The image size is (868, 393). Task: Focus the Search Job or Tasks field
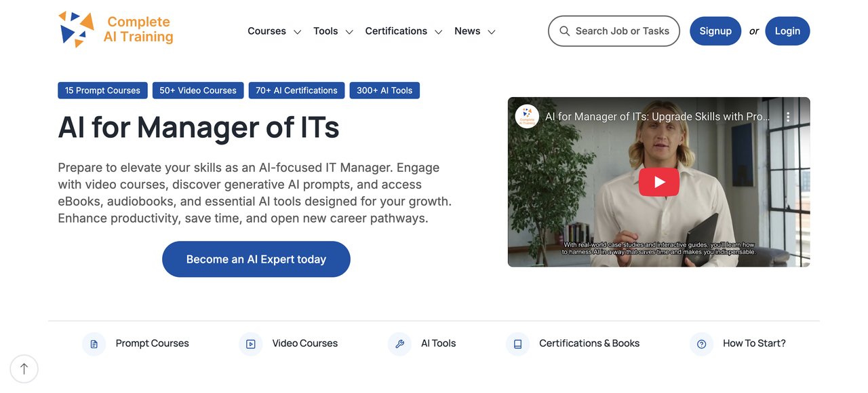tap(614, 31)
